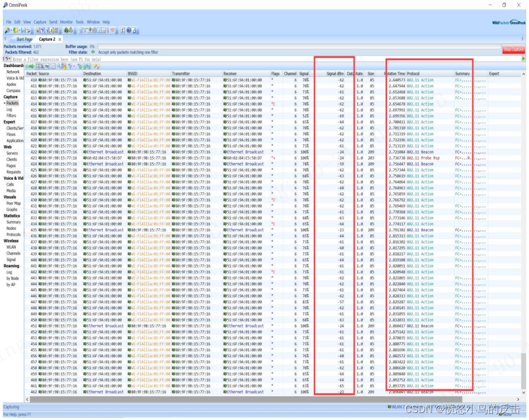Open the Window menu
Image resolution: width=529 pixels, height=420 pixels.
coord(93,22)
